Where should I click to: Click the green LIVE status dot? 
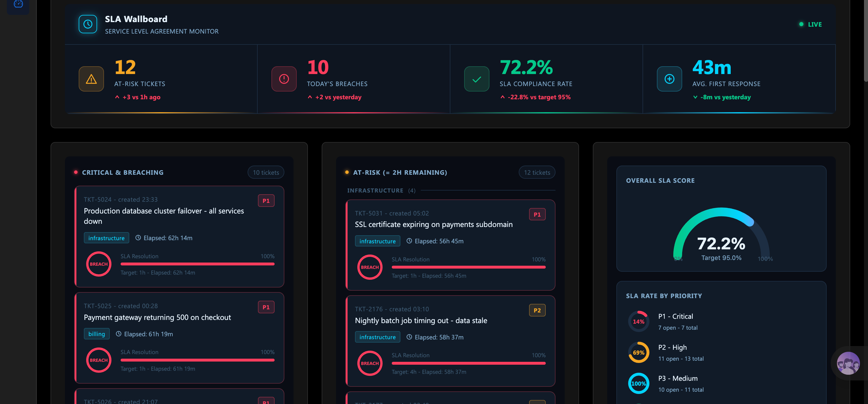pyautogui.click(x=801, y=24)
